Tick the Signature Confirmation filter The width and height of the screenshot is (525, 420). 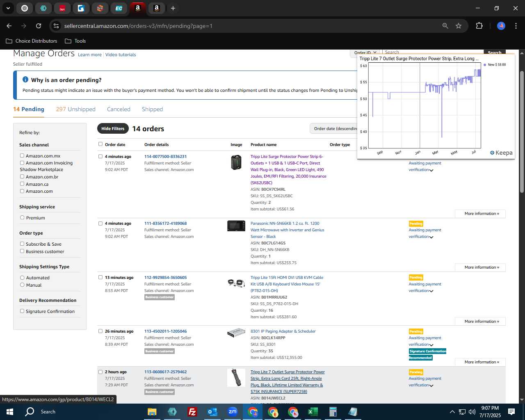click(x=22, y=311)
